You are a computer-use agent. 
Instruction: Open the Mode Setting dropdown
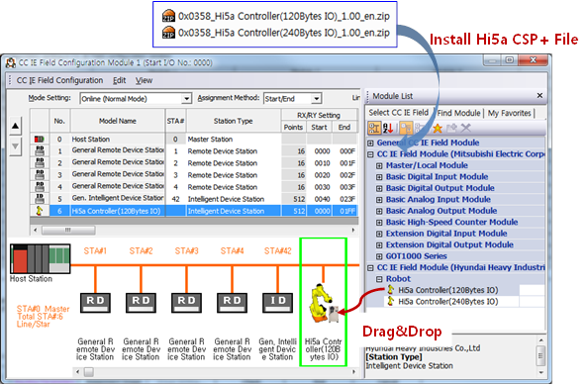point(186,99)
